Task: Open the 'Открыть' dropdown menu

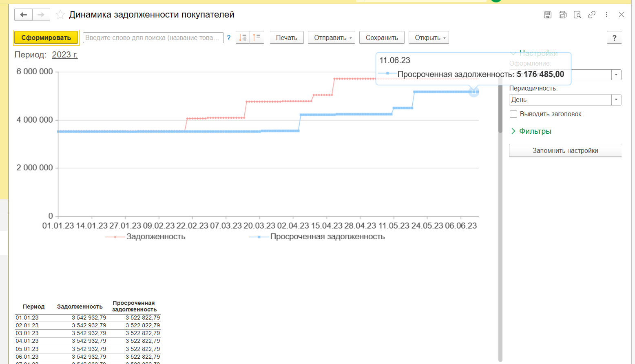Action: click(x=428, y=38)
